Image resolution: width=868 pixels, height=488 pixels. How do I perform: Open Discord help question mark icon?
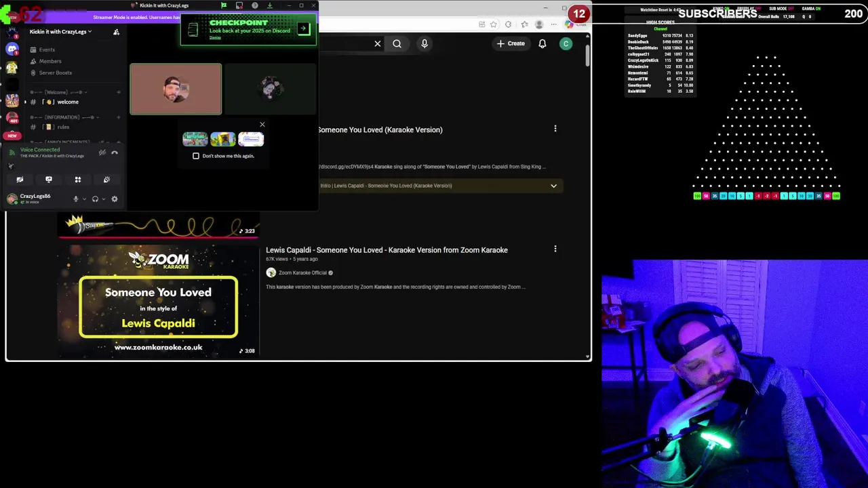(255, 5)
